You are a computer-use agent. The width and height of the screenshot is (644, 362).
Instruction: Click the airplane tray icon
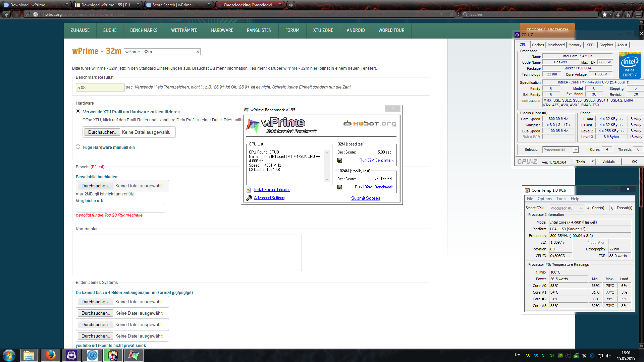pos(584,356)
